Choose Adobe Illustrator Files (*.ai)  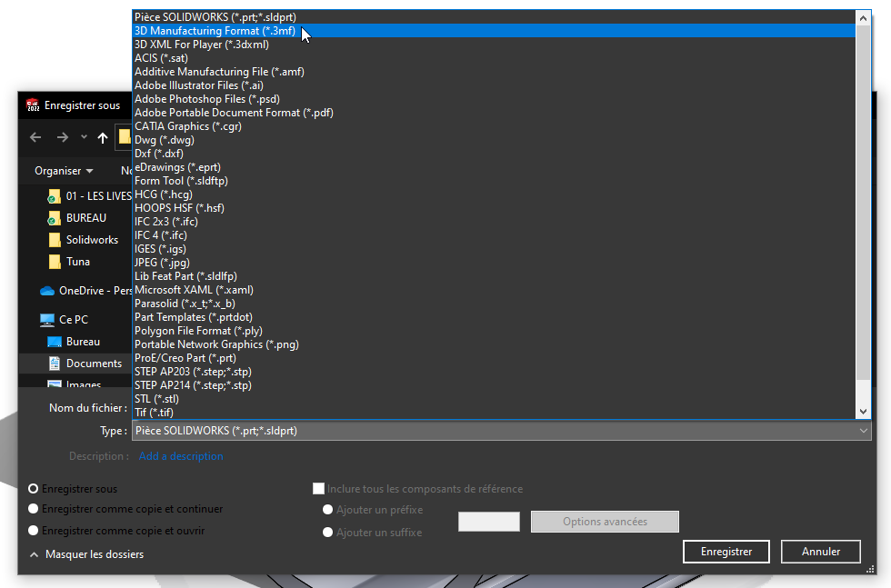pyautogui.click(x=494, y=85)
